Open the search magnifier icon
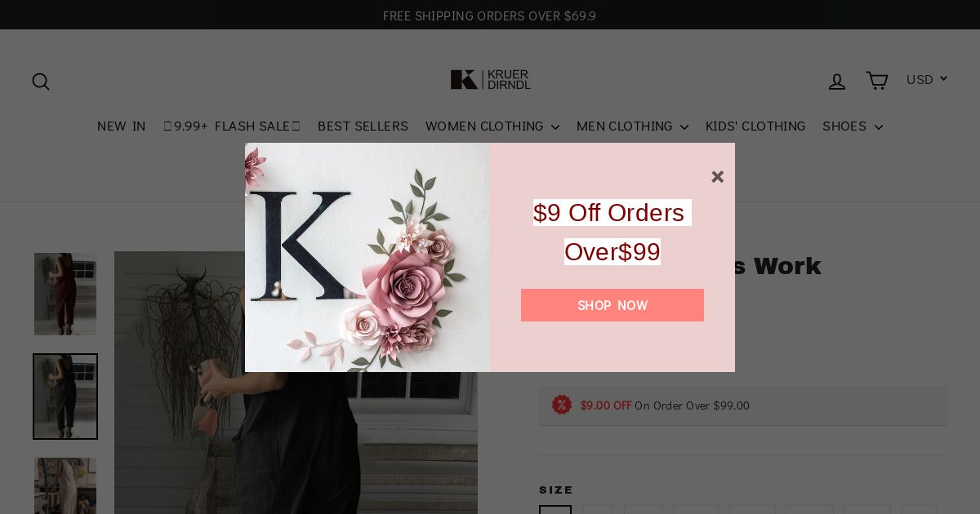 tap(41, 82)
